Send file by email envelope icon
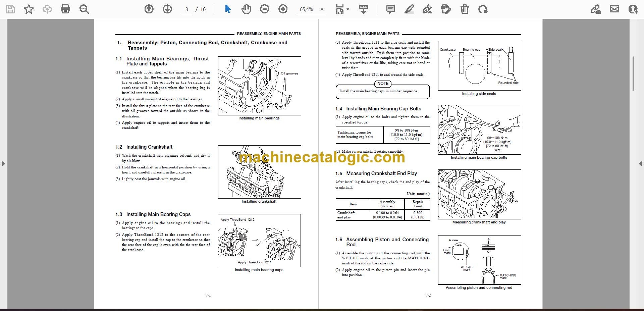Viewport: 644px width, 311px height. pos(614,9)
